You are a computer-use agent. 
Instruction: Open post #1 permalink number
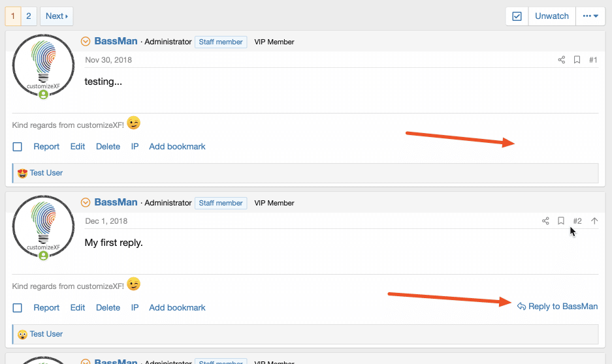coord(593,59)
